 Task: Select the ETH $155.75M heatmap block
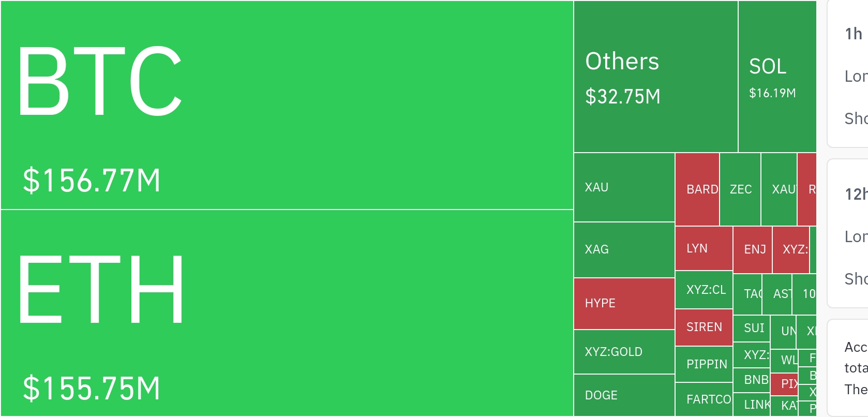(287, 313)
